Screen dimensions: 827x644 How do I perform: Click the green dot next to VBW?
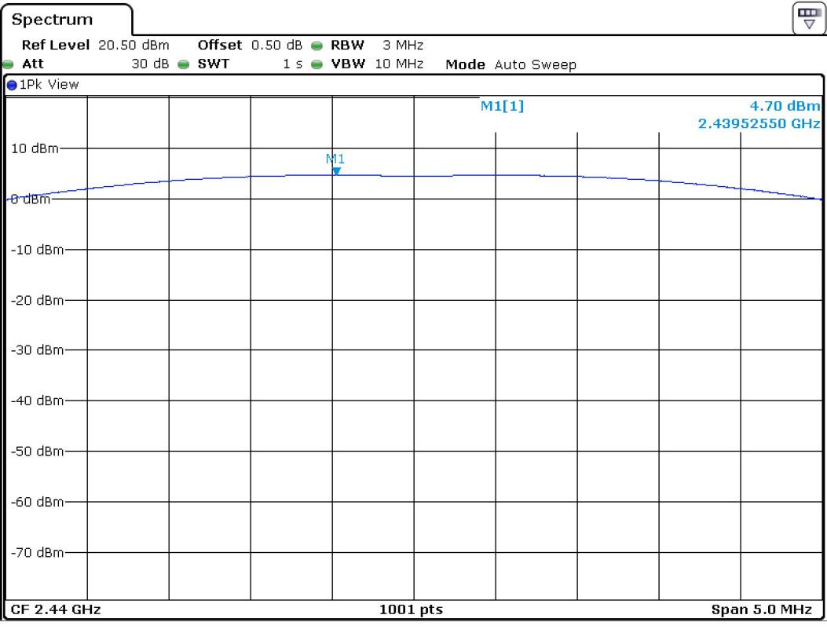[317, 64]
